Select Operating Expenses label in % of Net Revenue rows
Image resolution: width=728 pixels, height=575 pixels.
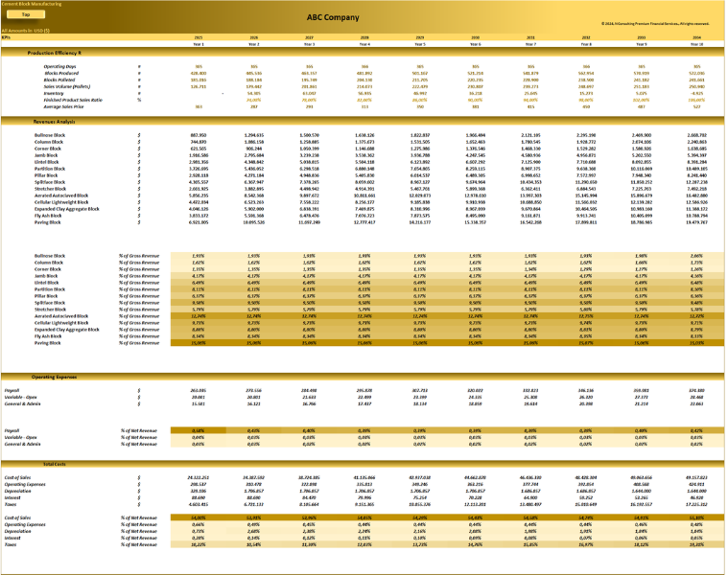coord(25,524)
